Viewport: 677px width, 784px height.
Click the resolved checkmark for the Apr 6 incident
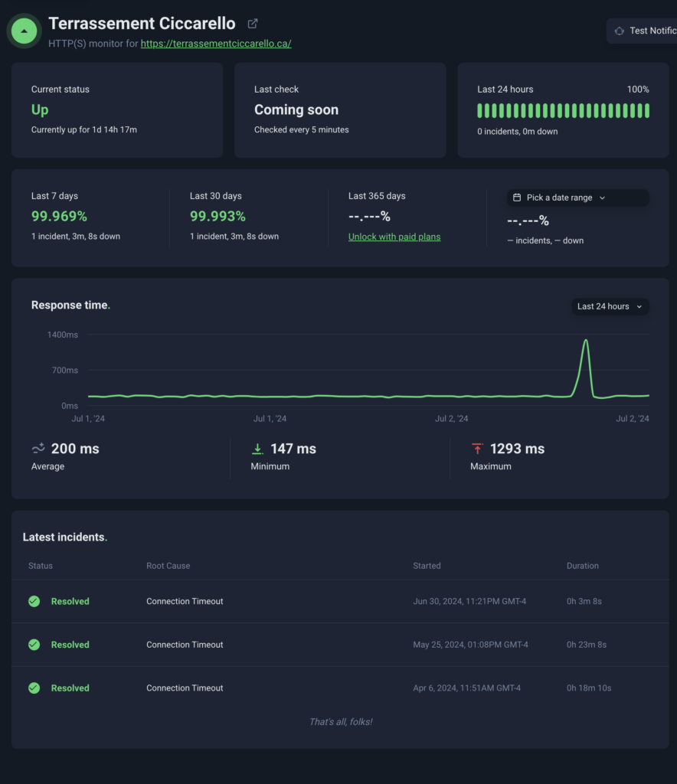pyautogui.click(x=34, y=688)
